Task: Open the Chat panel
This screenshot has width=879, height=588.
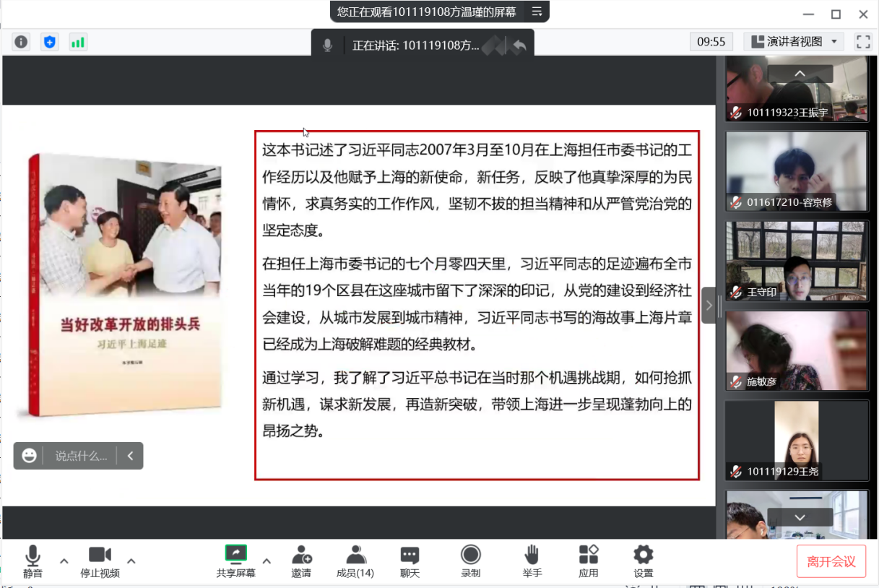Action: [410, 561]
